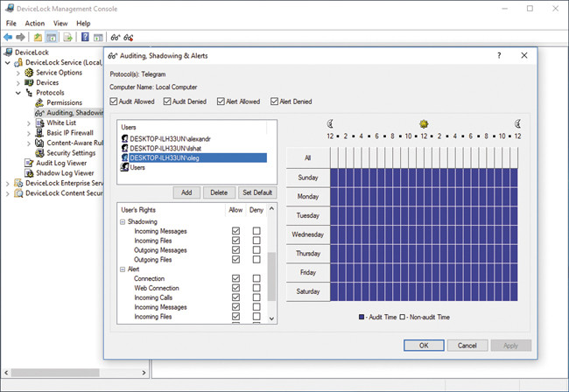Open the View menu
The height and width of the screenshot is (392, 569).
tap(60, 23)
